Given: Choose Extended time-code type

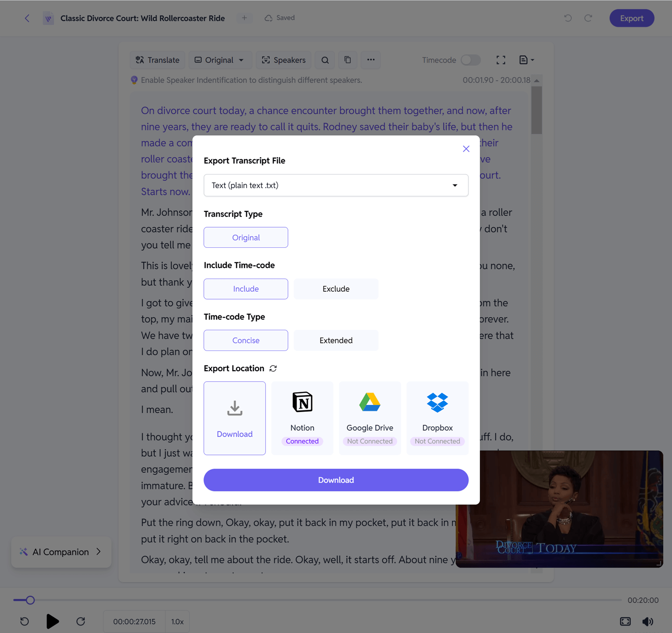Looking at the screenshot, I should click(x=336, y=340).
